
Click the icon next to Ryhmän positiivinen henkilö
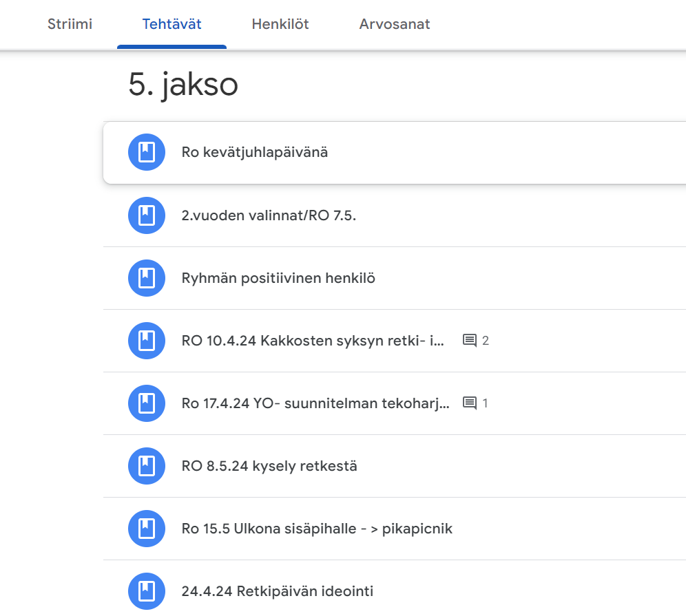tap(147, 278)
